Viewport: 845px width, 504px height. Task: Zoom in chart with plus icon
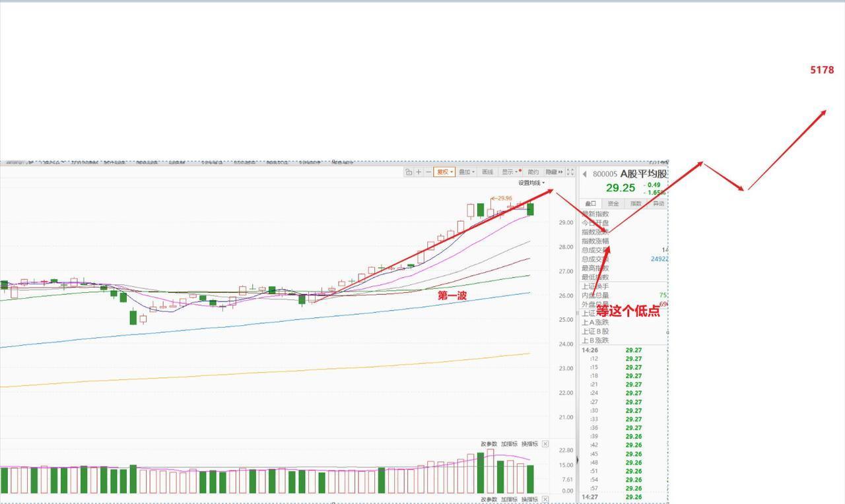point(419,172)
